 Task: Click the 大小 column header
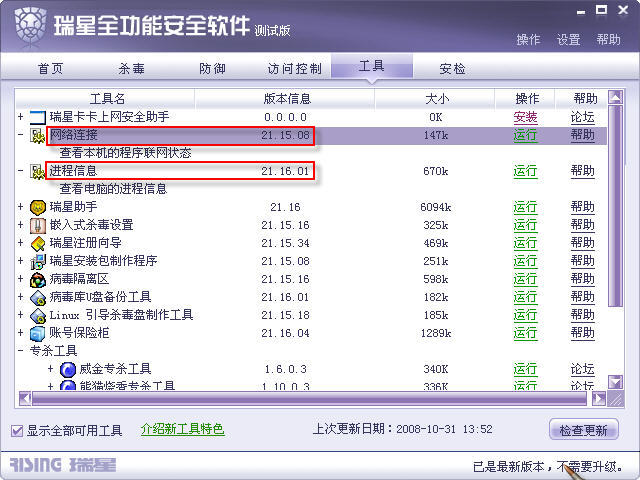(437, 99)
